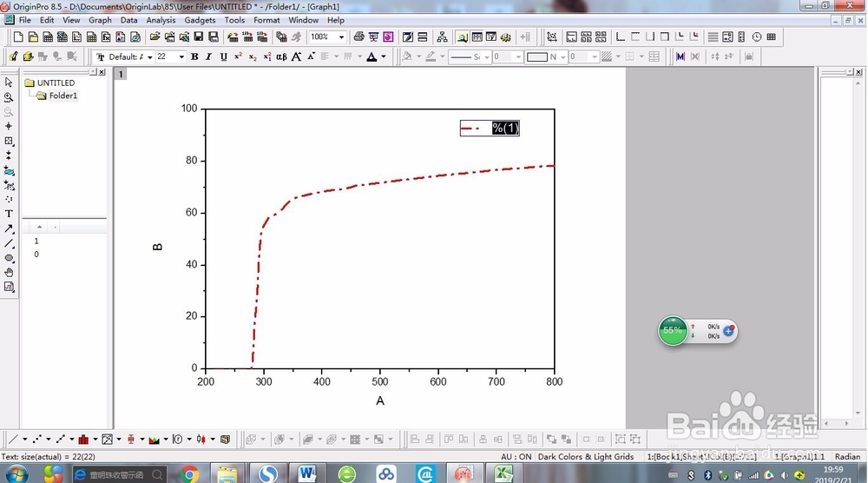Select the Data Reader crosshair tool
The height and width of the screenshot is (483, 868).
(x=9, y=126)
